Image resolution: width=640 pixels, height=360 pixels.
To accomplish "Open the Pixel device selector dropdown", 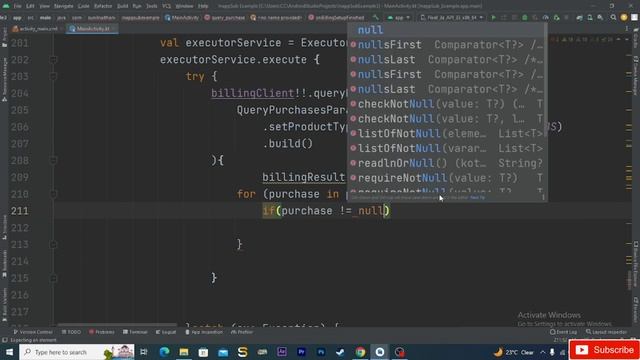I will coord(451,18).
